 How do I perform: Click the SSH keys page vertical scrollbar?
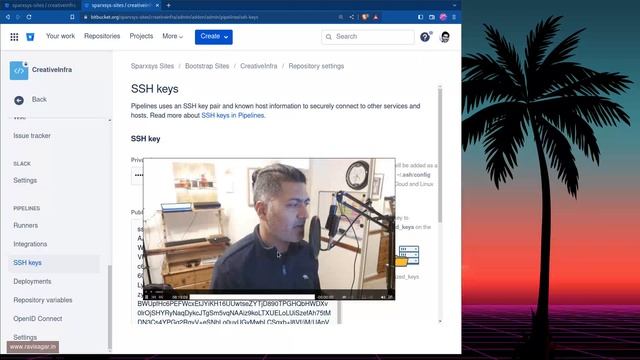tap(440, 155)
